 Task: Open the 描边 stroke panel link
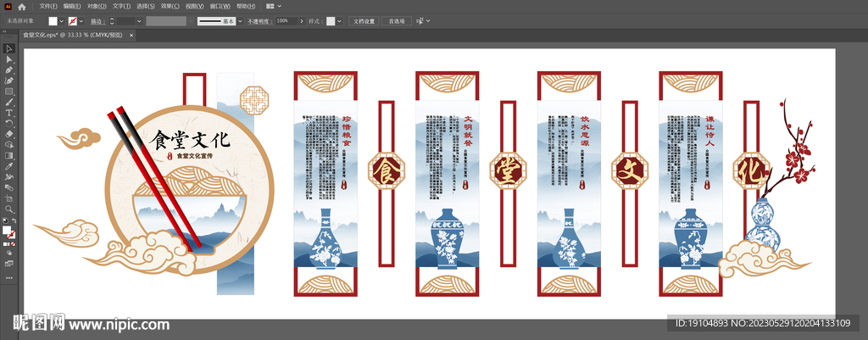click(x=97, y=21)
